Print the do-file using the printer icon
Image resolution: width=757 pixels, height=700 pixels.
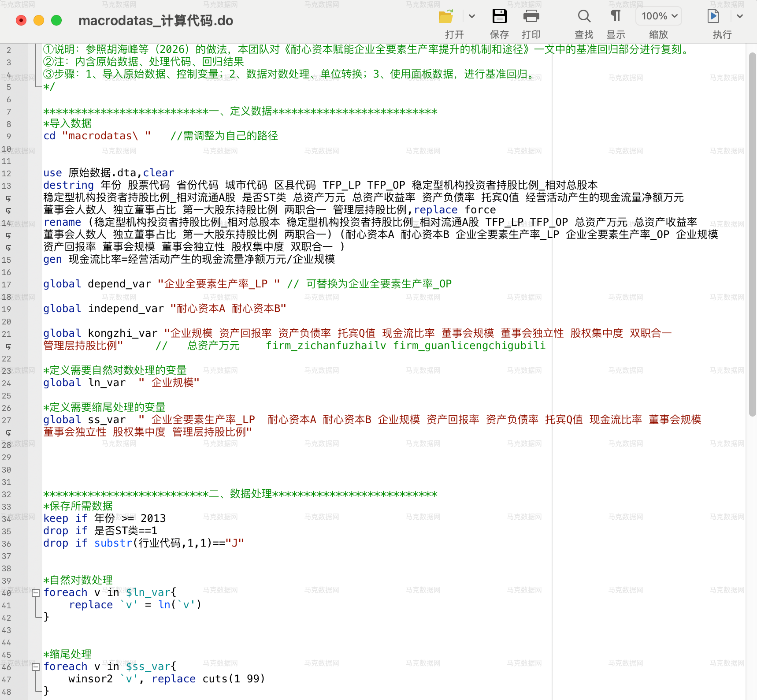click(531, 17)
